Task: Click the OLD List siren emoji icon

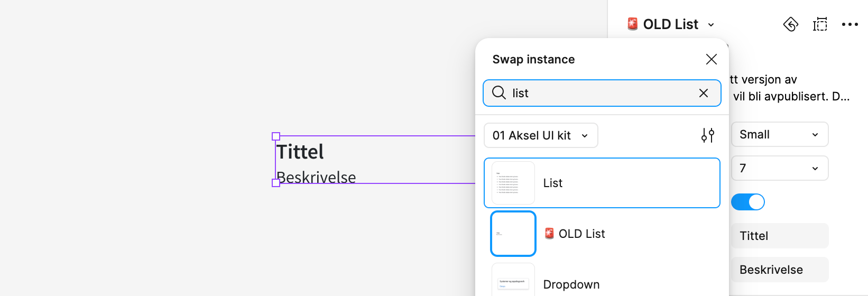Action: (632, 24)
